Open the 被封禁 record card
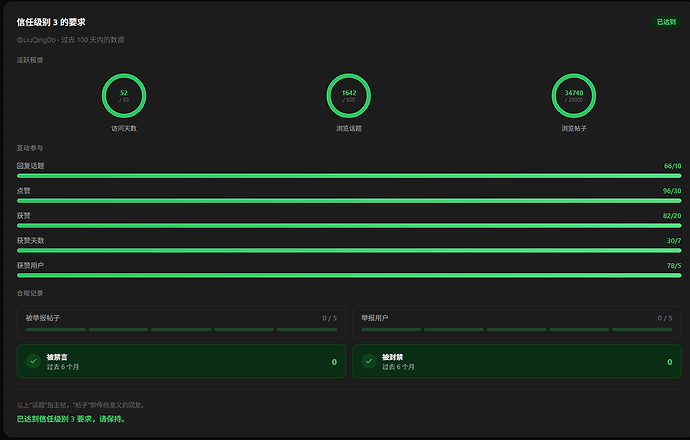690x440 pixels. [x=517, y=361]
